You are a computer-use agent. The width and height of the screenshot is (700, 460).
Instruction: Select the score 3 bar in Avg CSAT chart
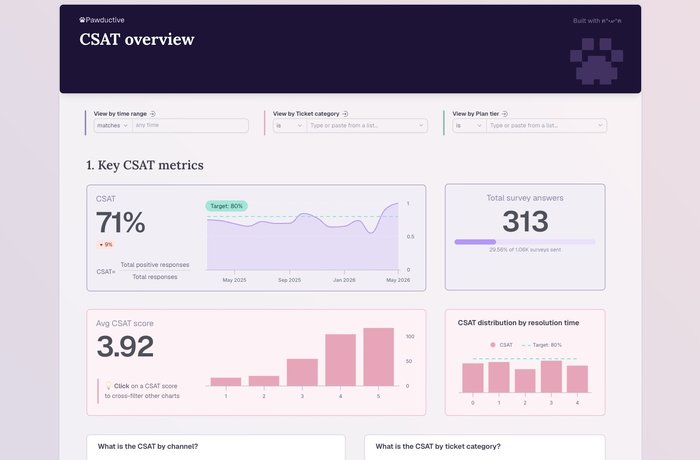[x=302, y=372]
